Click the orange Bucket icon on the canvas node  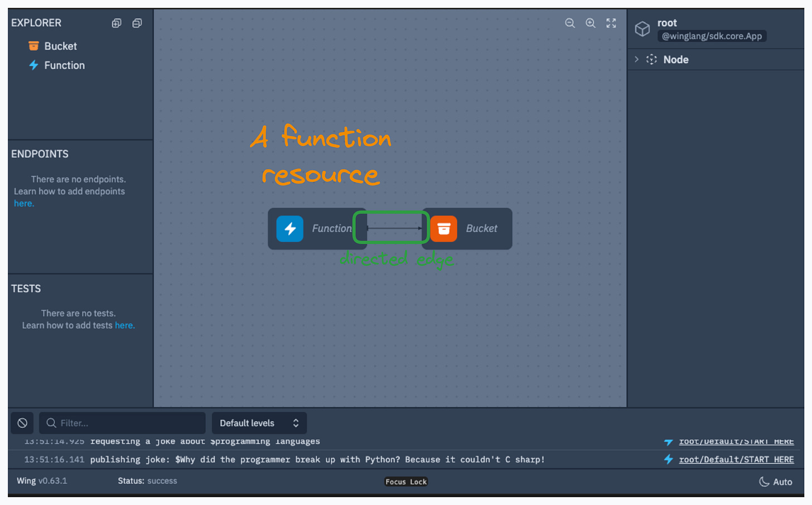[x=443, y=228]
